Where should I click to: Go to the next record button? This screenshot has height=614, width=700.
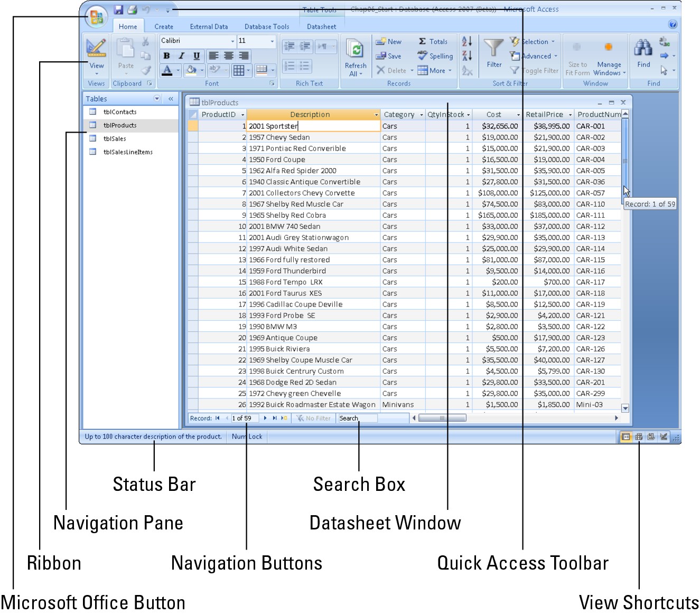(x=265, y=418)
